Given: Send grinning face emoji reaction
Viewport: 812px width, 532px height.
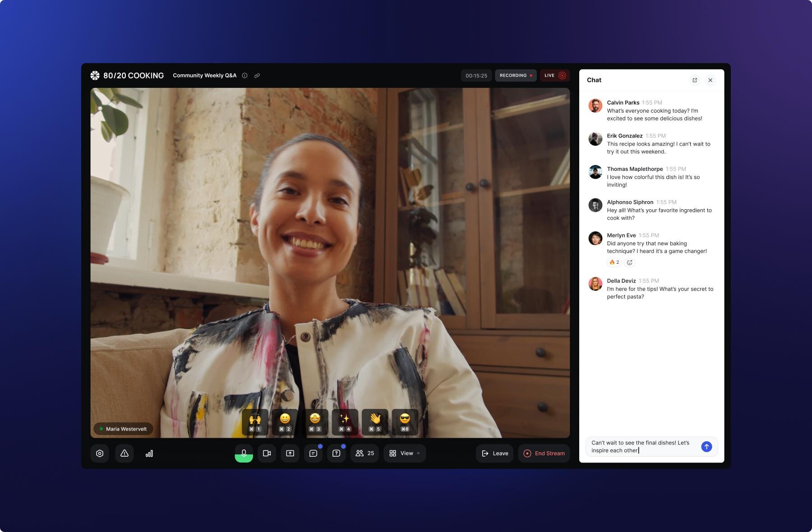Looking at the screenshot, I should click(x=285, y=422).
